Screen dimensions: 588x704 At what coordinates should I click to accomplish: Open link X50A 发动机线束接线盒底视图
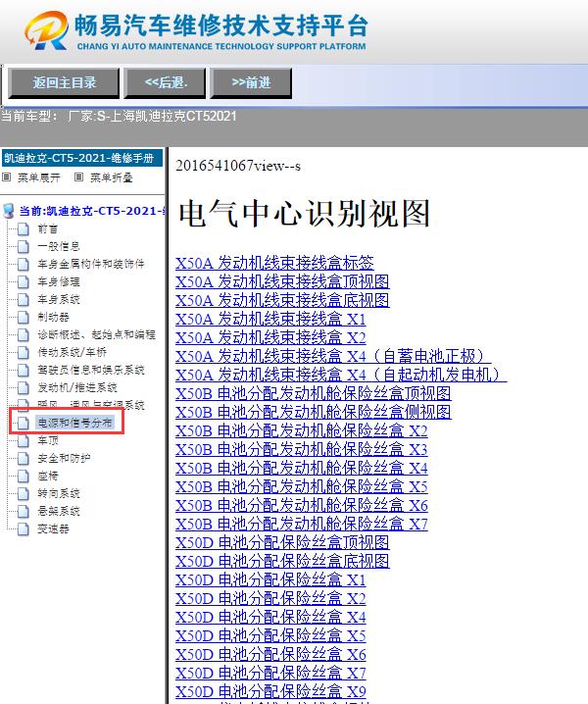pyautogui.click(x=282, y=300)
